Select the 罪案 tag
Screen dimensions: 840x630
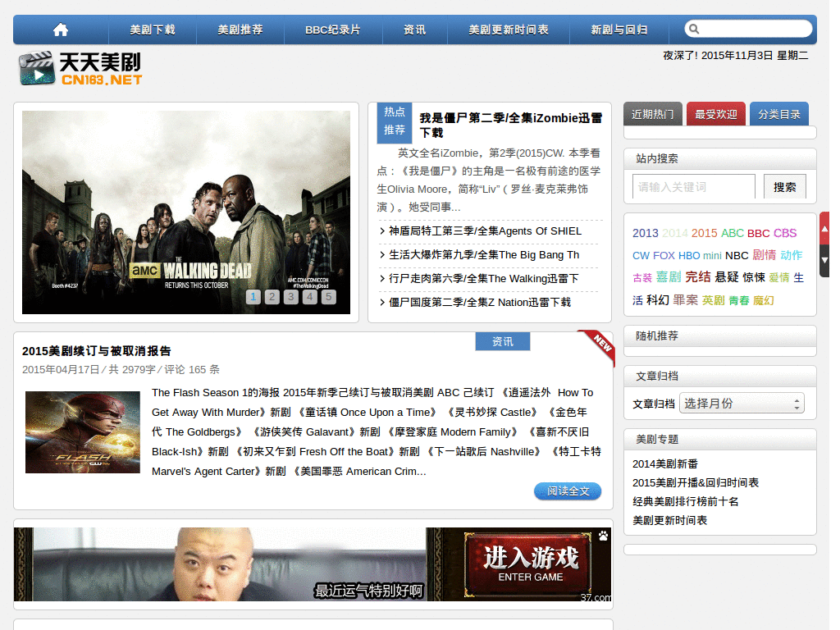(x=685, y=300)
